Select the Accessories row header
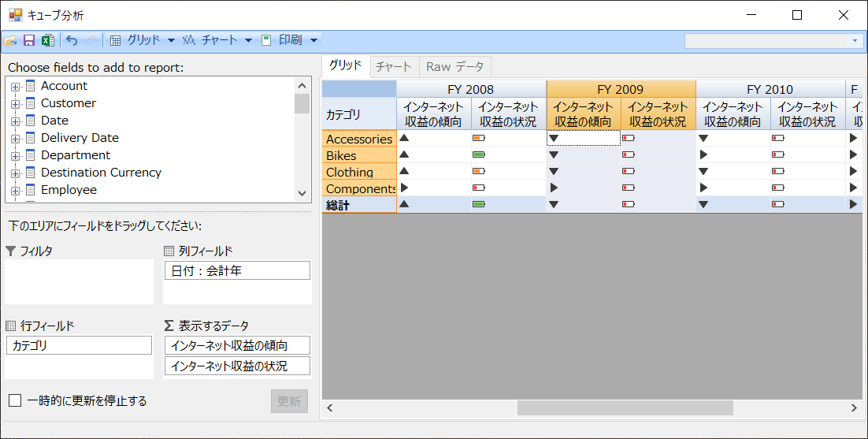Screen dimensions: 868x439 pyautogui.click(x=359, y=139)
